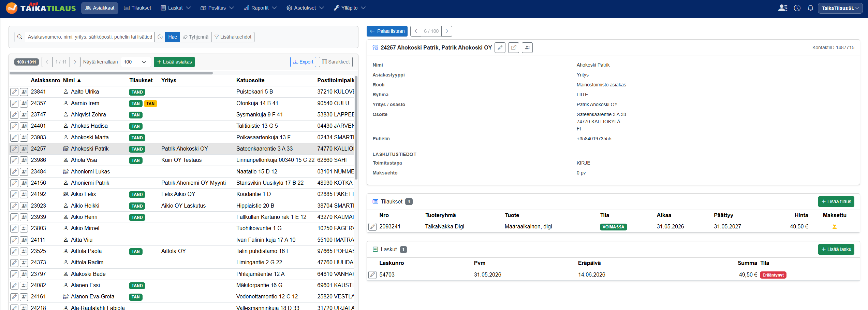Click Tyhjennä to clear search
The width and height of the screenshot is (868, 310).
pos(195,37)
